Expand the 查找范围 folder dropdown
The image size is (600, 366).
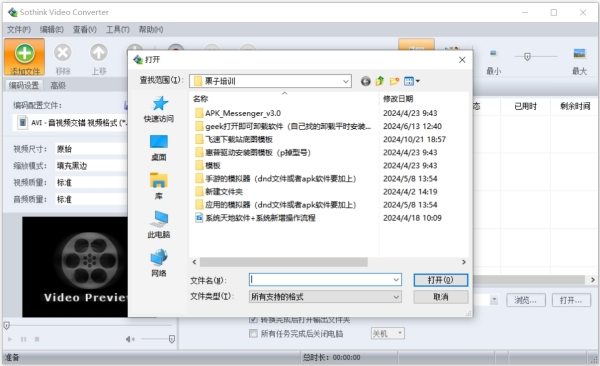click(x=345, y=81)
